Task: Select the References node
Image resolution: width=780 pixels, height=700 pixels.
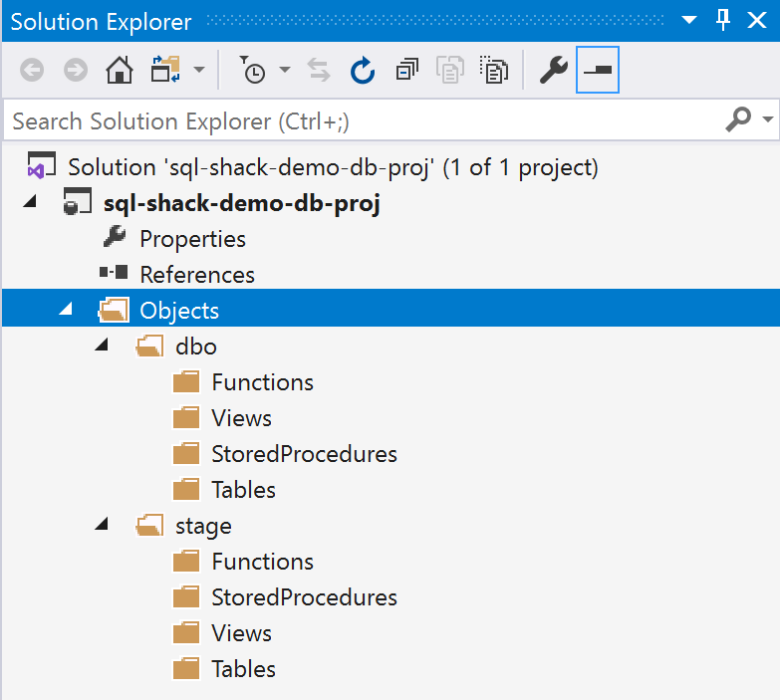Action: tap(196, 275)
